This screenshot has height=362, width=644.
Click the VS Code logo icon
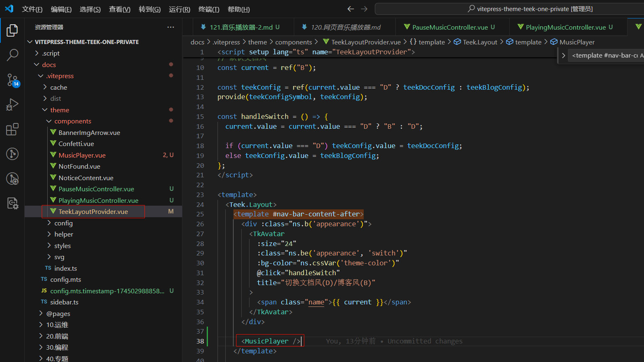(9, 9)
